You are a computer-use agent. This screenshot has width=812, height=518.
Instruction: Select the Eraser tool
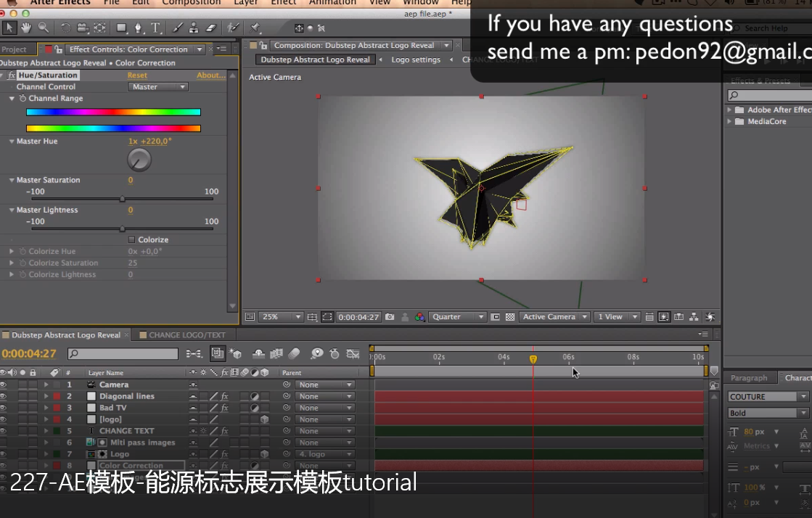(x=210, y=28)
